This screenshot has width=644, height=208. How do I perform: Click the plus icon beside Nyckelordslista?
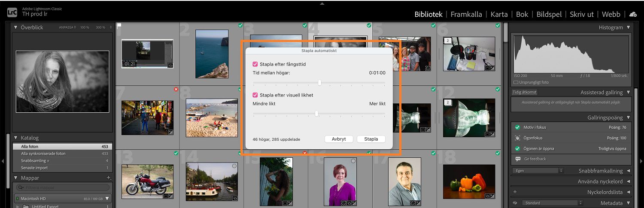click(x=515, y=192)
